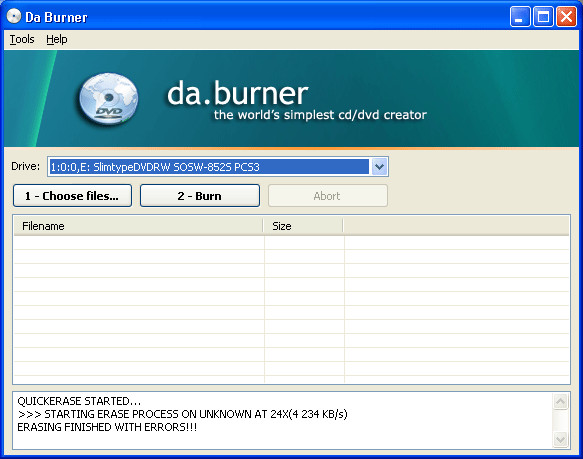583x459 pixels.
Task: Sort by the Size column header
Action: point(303,226)
